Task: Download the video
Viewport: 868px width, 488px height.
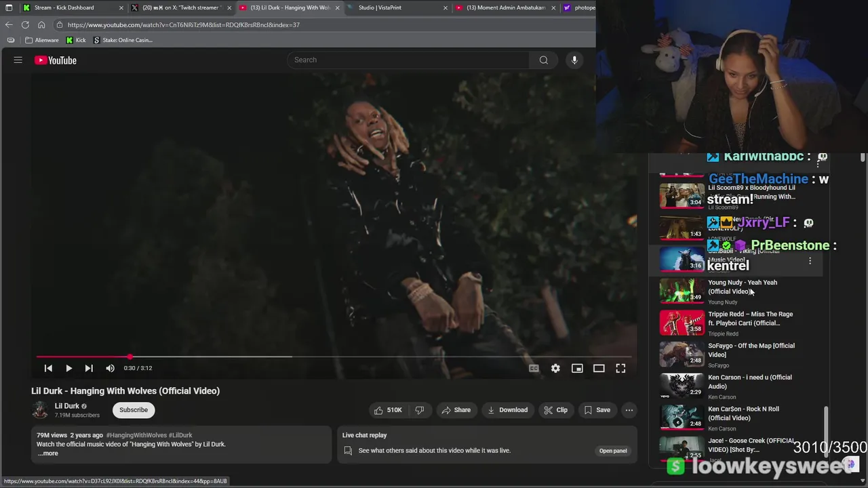Action: click(507, 410)
